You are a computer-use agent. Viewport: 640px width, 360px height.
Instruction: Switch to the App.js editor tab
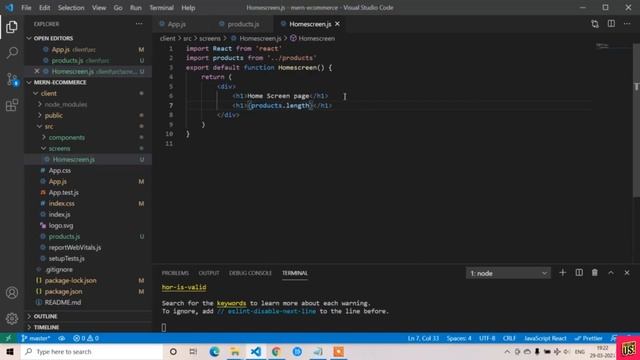[177, 24]
